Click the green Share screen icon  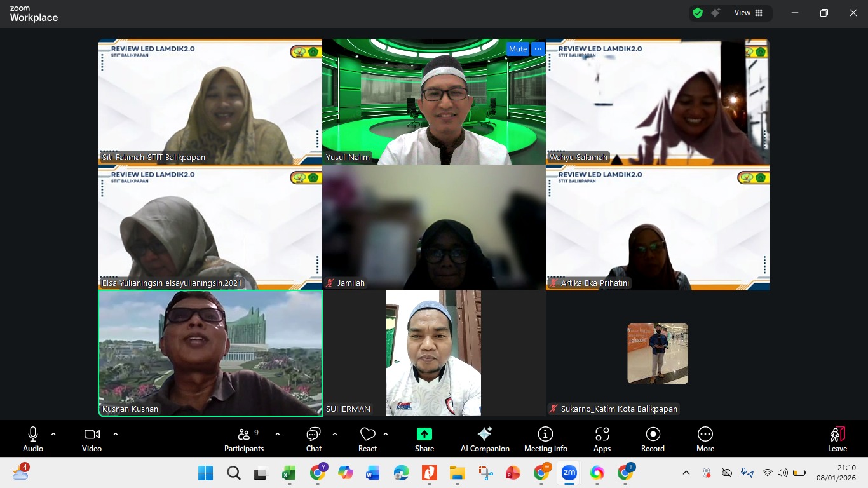pos(424,434)
